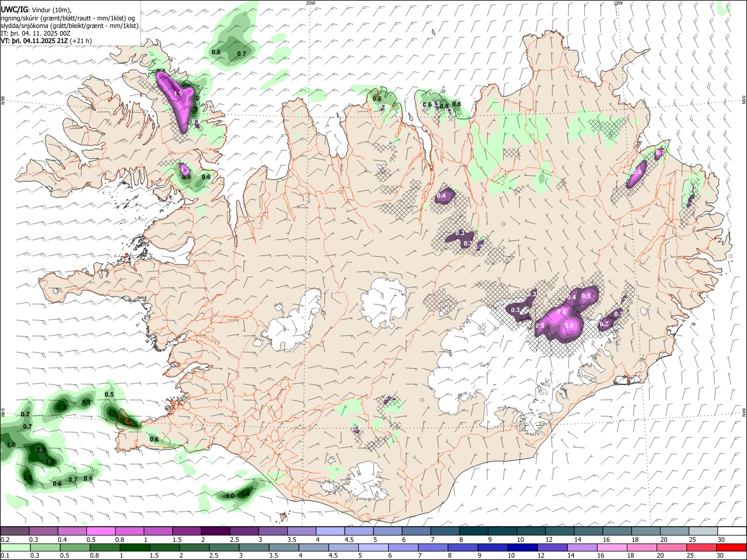Select the darkest green swatch labeled 1
The height and width of the screenshot is (560, 747).
click(x=135, y=547)
